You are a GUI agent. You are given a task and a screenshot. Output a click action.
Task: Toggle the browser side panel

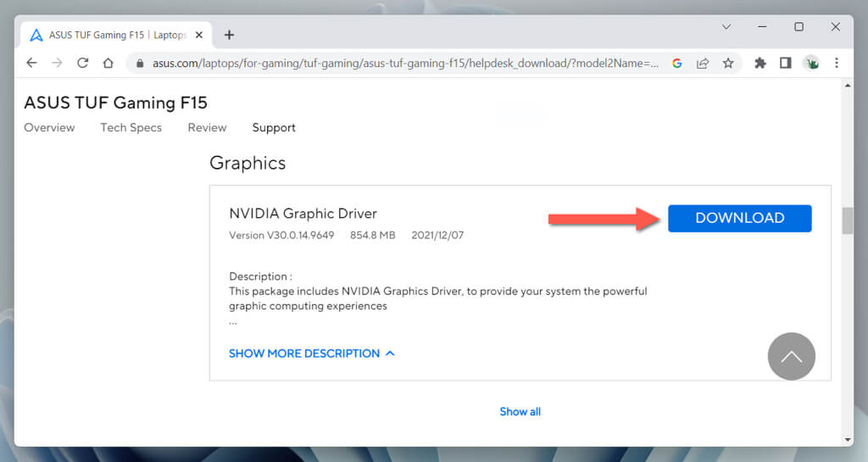click(786, 63)
